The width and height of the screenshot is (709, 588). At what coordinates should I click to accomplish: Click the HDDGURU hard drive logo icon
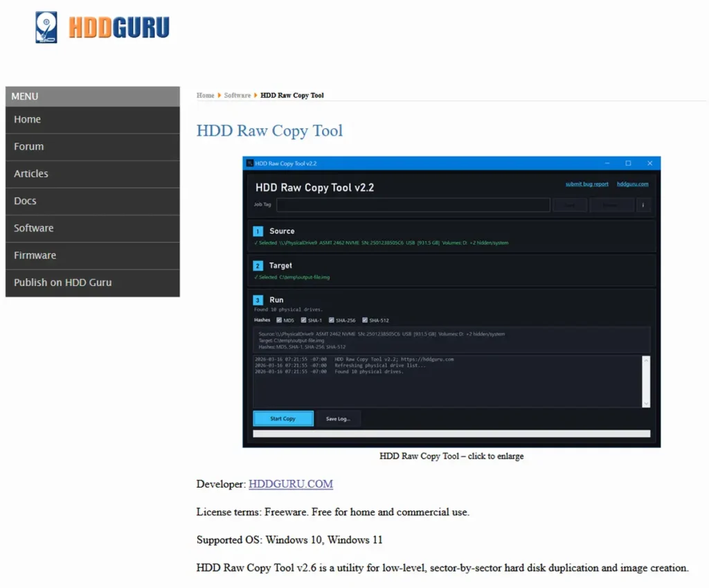46,27
